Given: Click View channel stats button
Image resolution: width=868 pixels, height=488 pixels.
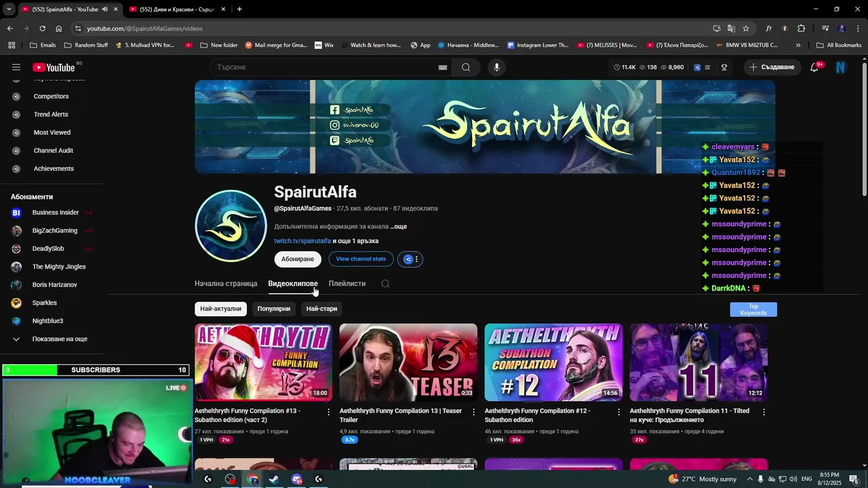Looking at the screenshot, I should (361, 259).
